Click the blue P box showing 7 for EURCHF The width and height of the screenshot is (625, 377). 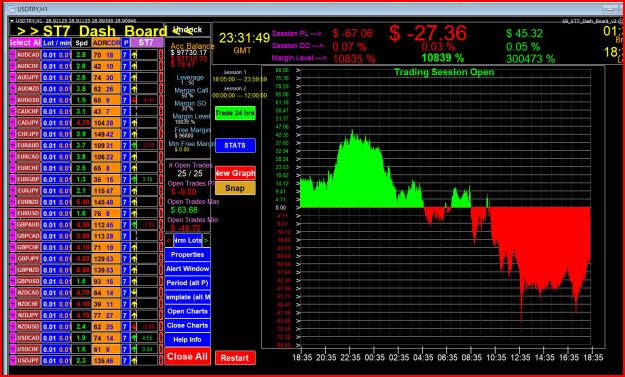126,169
